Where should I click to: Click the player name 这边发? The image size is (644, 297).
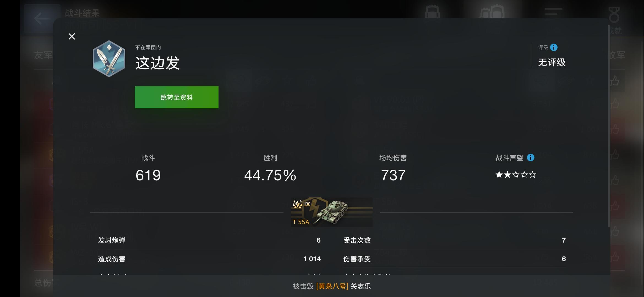[x=157, y=63]
